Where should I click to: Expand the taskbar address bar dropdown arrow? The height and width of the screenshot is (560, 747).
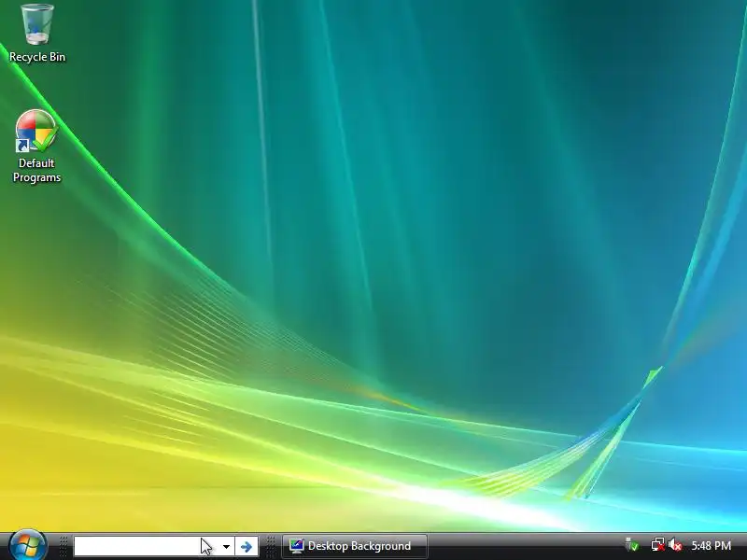(226, 546)
